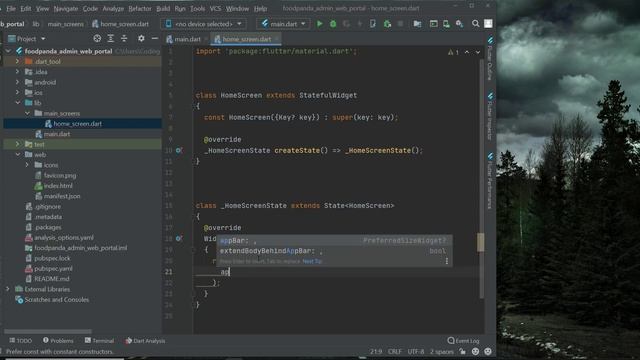Select index.html in project tree
The width and height of the screenshot is (640, 360).
pyautogui.click(x=58, y=186)
